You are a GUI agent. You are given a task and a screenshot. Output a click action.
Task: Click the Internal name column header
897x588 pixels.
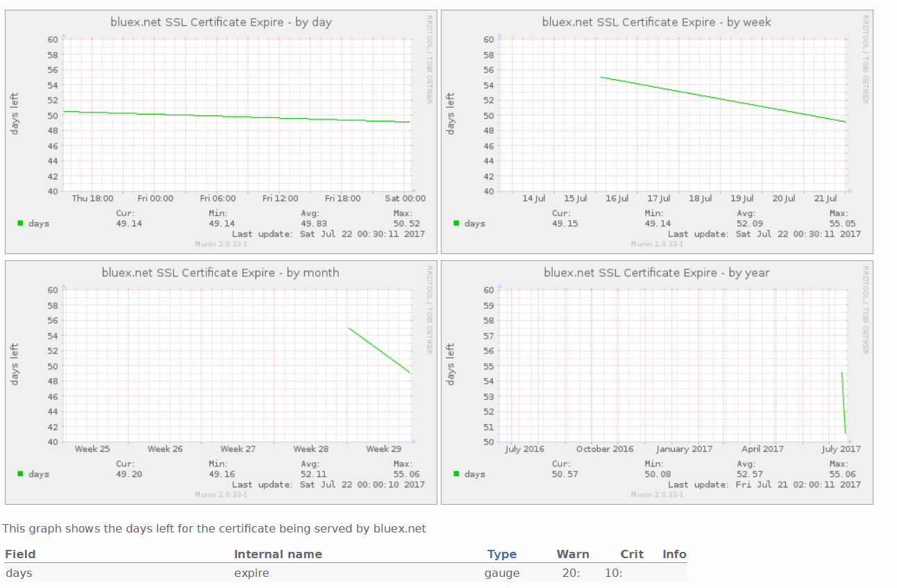[278, 554]
